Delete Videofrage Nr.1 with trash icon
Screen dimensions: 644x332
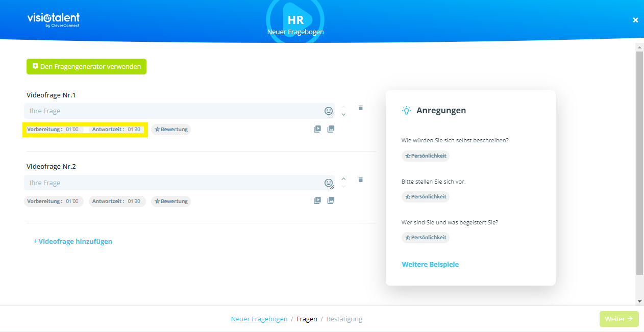361,108
